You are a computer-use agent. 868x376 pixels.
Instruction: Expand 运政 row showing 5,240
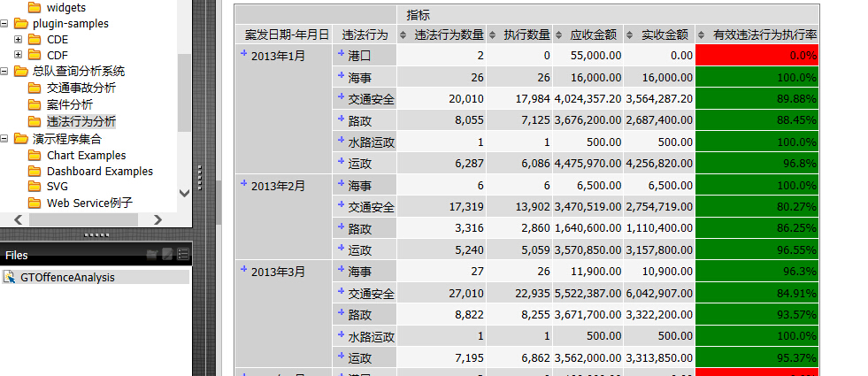[341, 248]
